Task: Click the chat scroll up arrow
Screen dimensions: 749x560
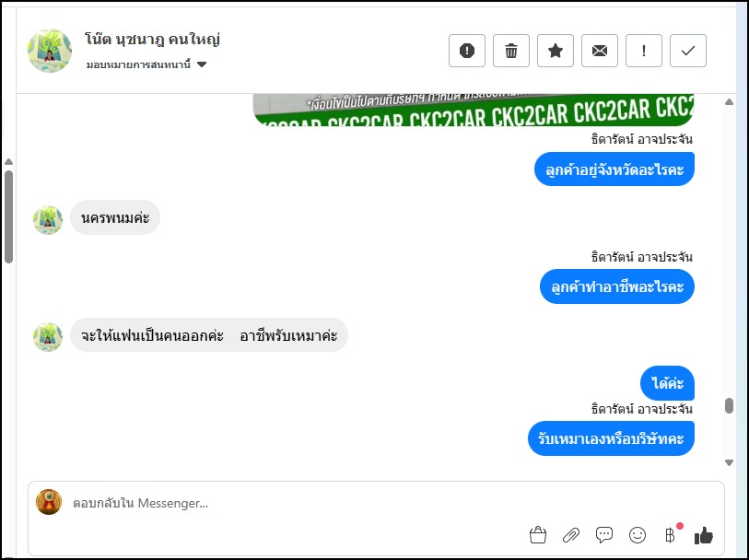Action: pos(729,101)
